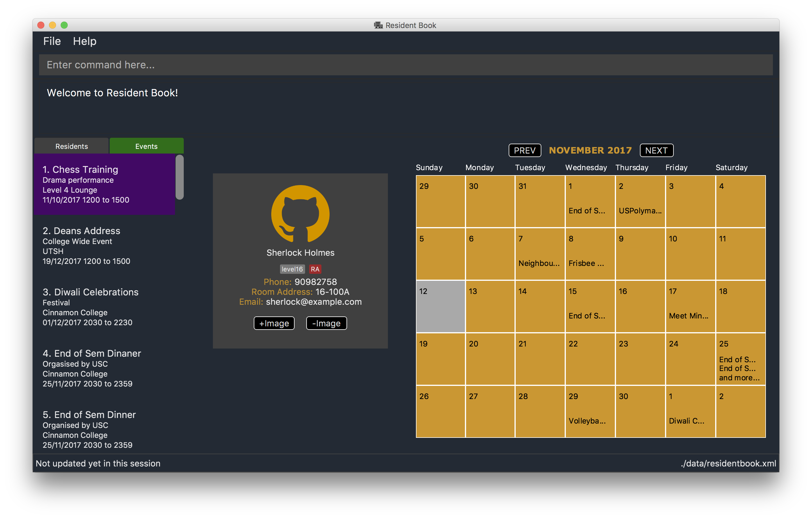
Task: Click email sherlock@example.com
Action: [x=314, y=302]
